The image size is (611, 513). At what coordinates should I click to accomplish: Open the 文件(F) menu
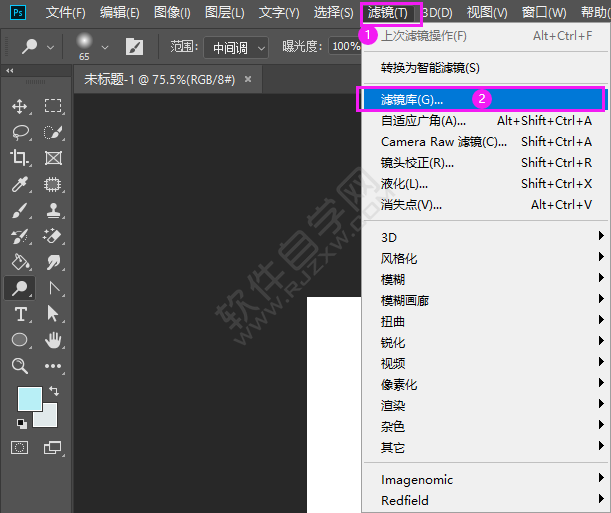[x=65, y=13]
